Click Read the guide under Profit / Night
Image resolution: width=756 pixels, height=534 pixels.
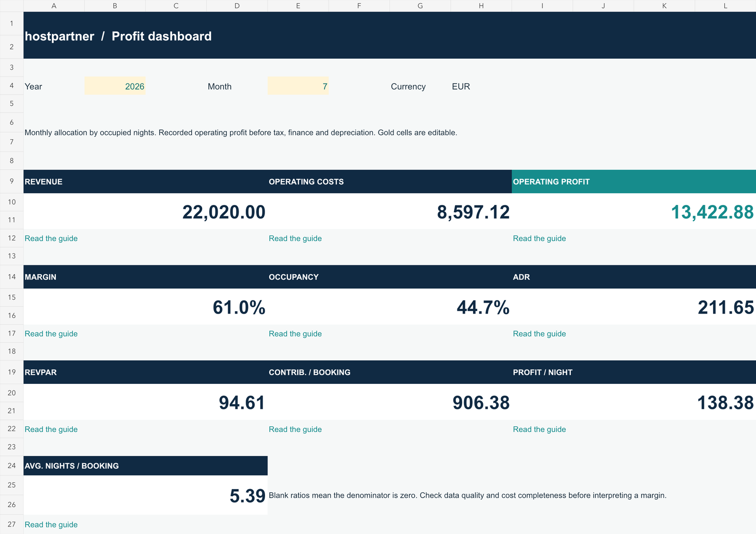point(540,429)
